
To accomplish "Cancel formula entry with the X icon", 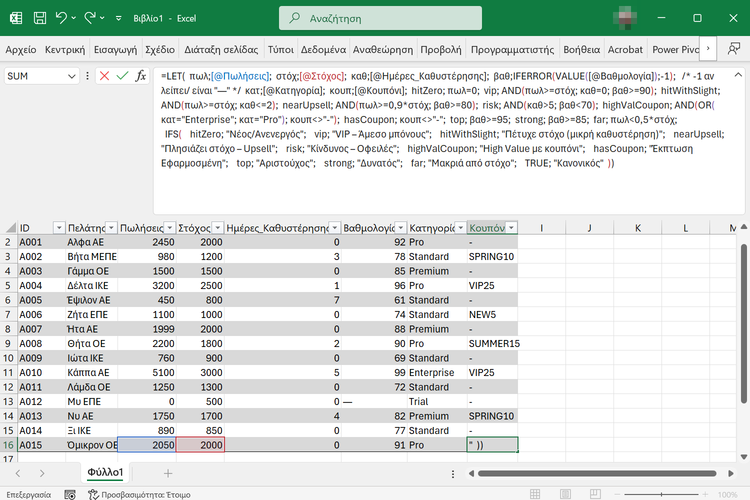I will point(104,76).
